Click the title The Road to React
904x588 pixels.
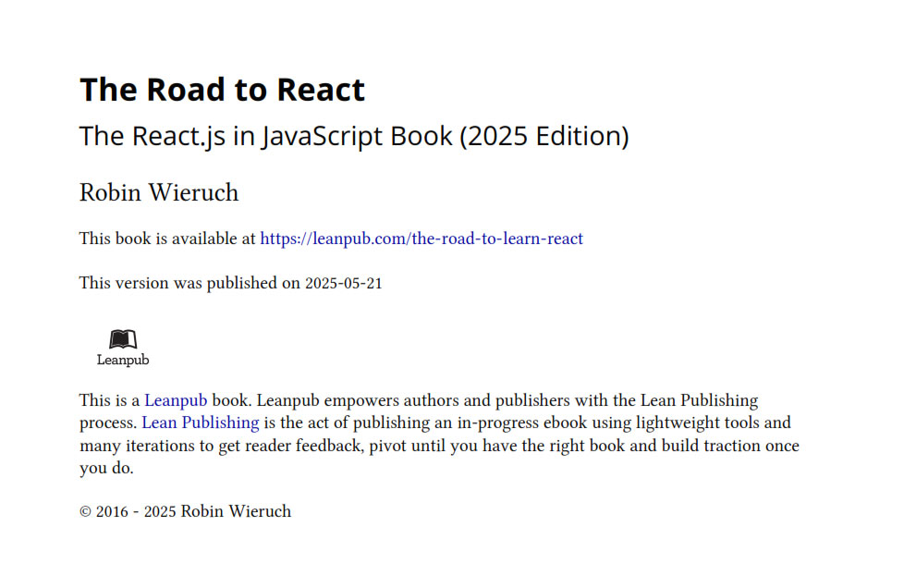(222, 90)
